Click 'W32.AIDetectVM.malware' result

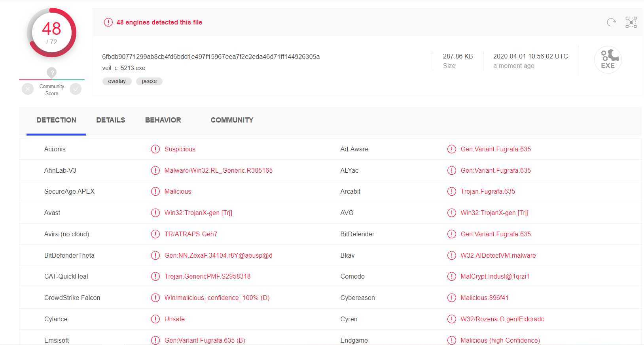(498, 255)
